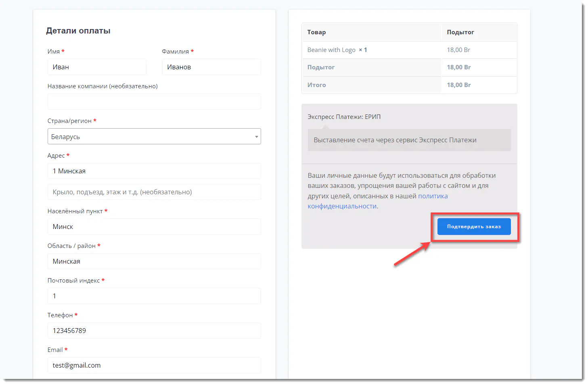Click the Выставление счета payment description box

409,140
